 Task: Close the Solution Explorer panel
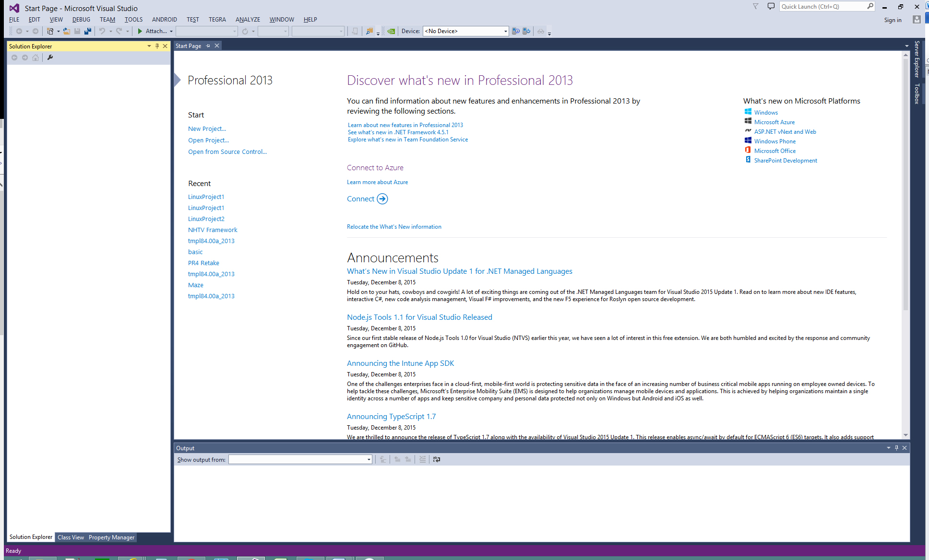pos(165,46)
